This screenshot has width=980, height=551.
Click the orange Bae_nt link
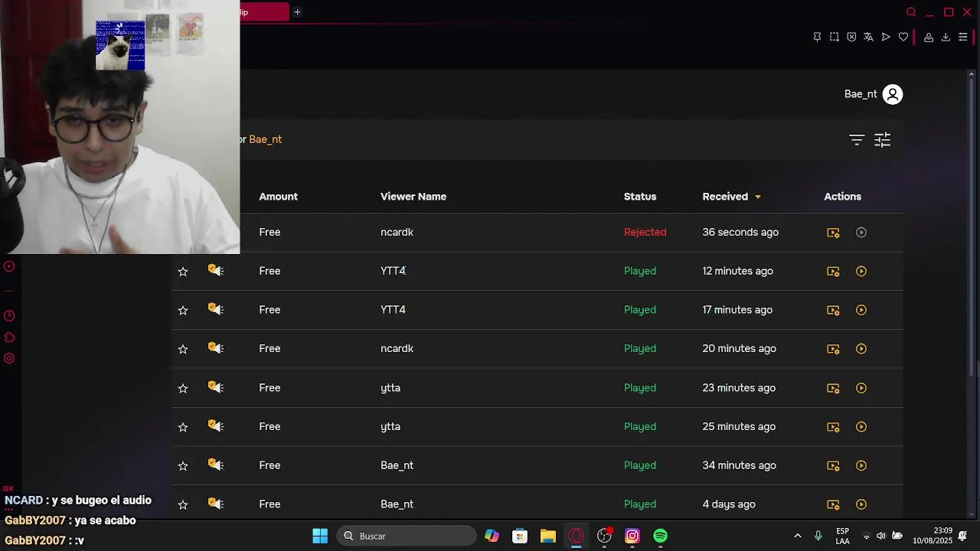265,139
